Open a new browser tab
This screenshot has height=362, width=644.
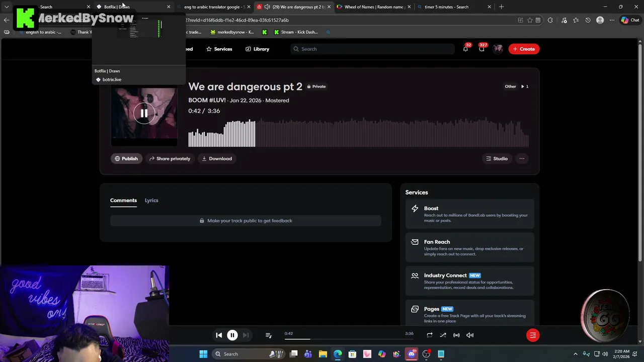coord(501,7)
